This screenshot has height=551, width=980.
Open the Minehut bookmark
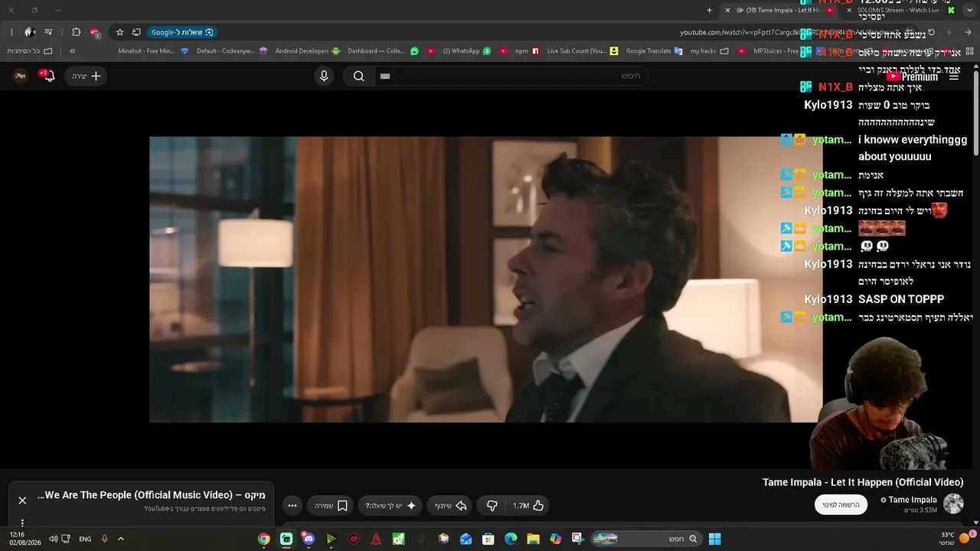[153, 51]
